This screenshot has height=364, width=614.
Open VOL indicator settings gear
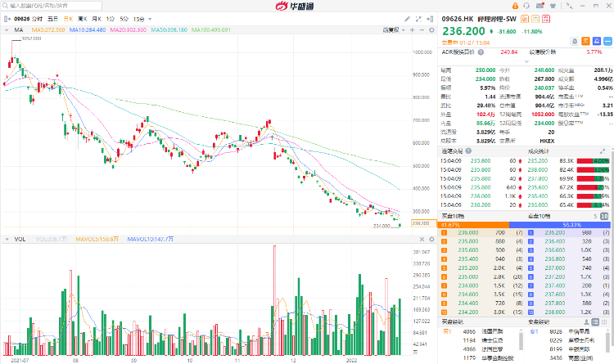pos(431,239)
